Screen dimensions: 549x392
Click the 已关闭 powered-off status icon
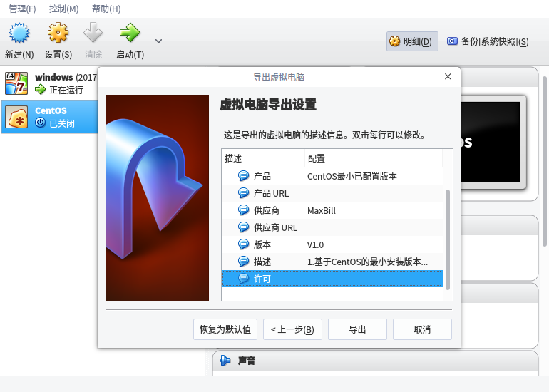[40, 123]
